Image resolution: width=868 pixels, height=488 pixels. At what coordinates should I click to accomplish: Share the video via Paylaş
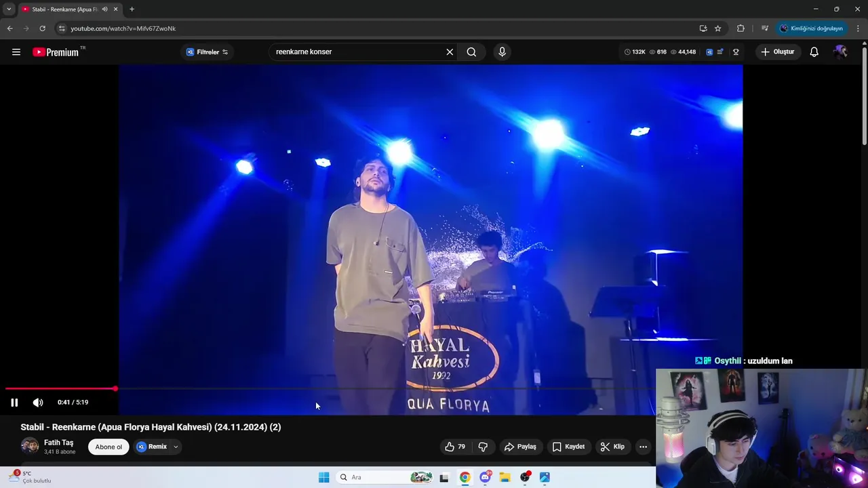(x=520, y=447)
